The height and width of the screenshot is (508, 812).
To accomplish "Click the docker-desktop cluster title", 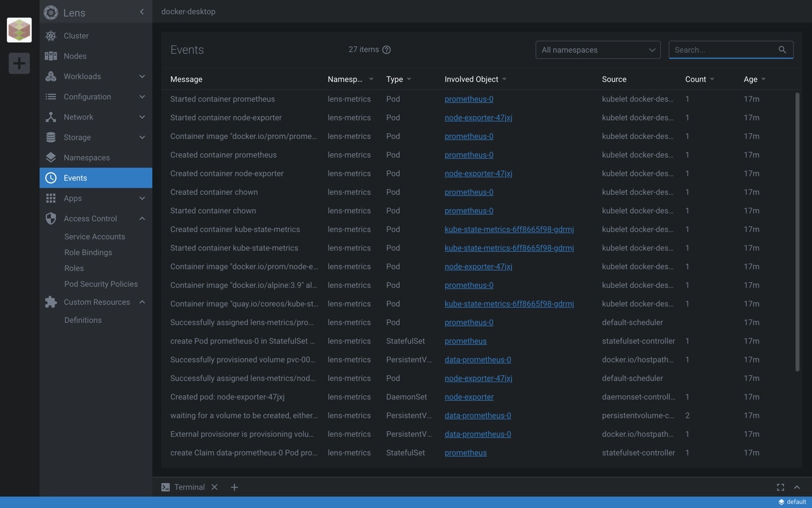I will [x=188, y=11].
